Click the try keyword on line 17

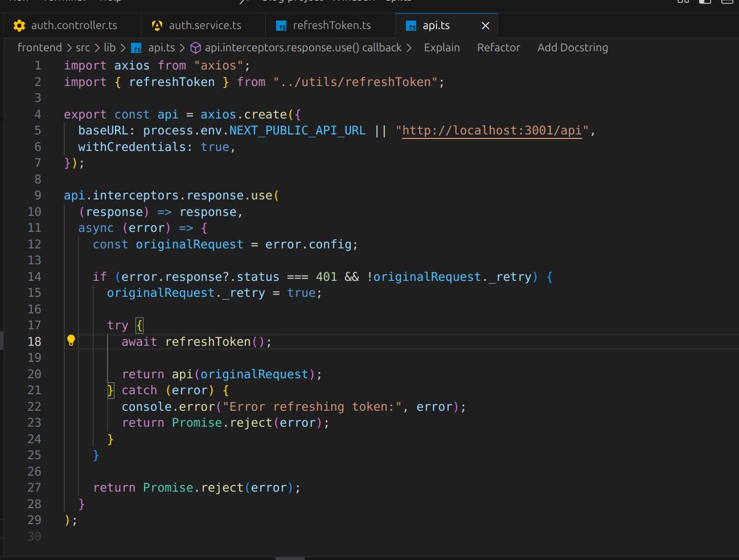tap(118, 325)
